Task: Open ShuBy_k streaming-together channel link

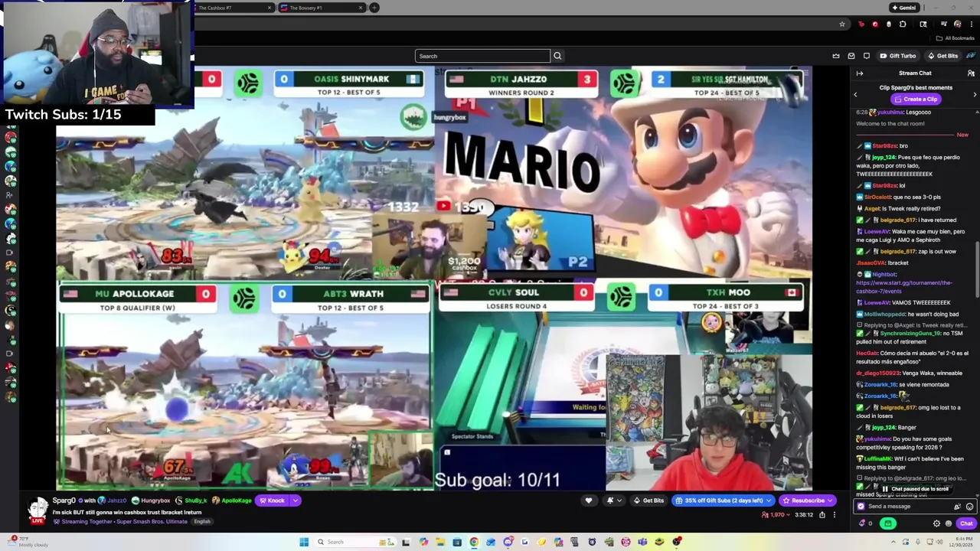Action: [x=191, y=500]
